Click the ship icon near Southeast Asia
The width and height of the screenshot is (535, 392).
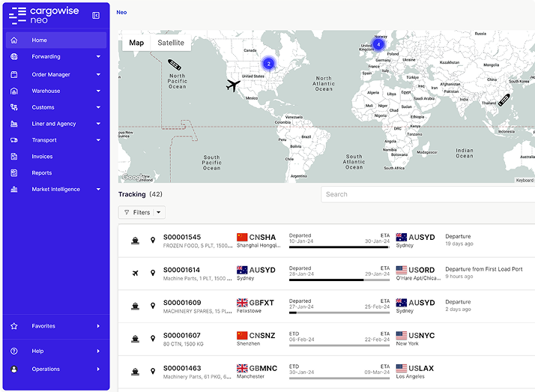(504, 100)
